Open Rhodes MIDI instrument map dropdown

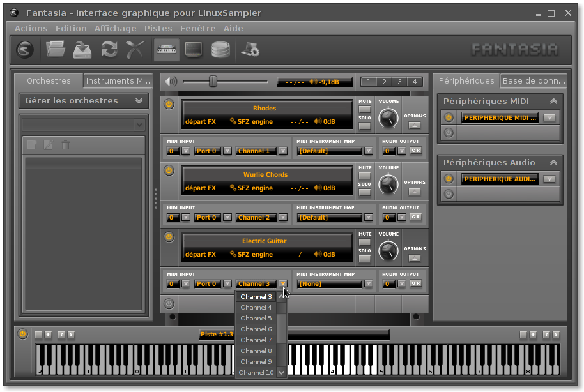point(368,151)
